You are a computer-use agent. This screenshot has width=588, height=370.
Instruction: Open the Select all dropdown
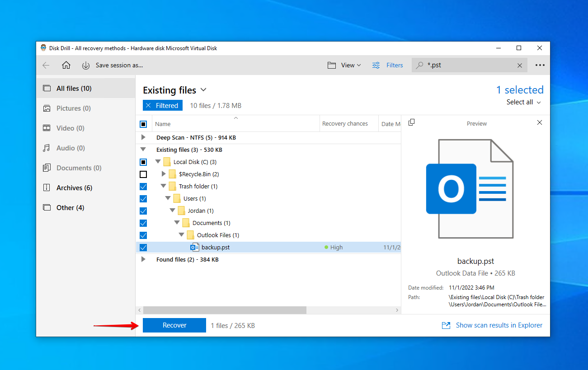pos(524,102)
